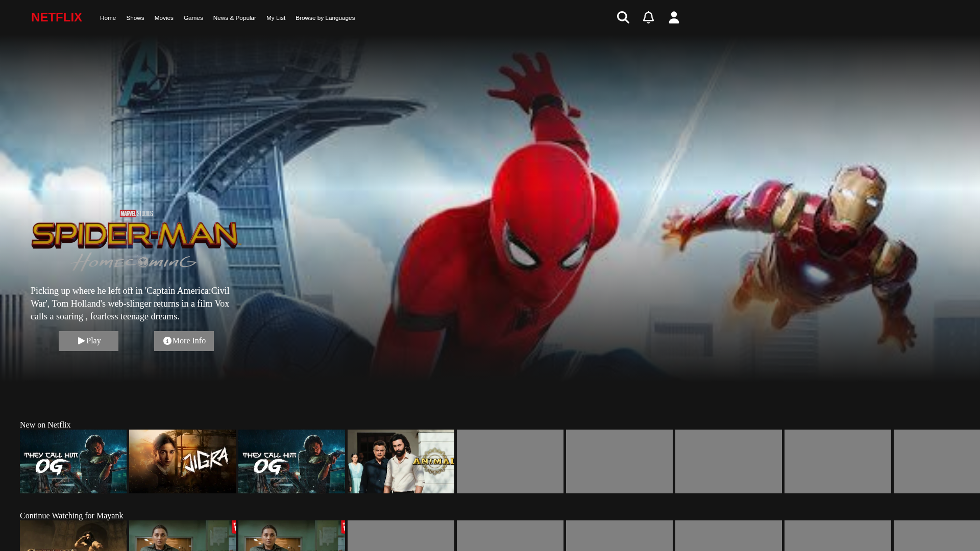Click the NETFLIX logo
Viewport: 980px width, 551px height.
pos(57,17)
